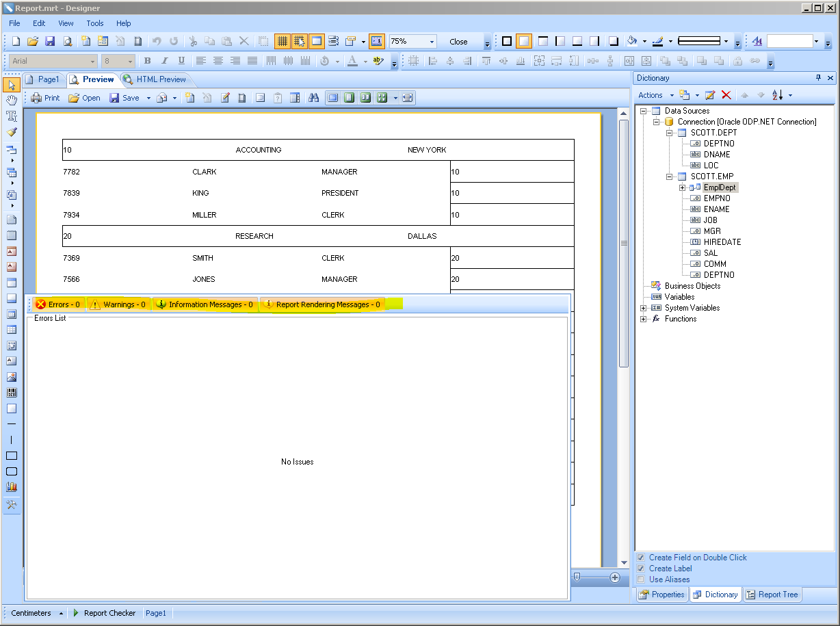Click the border color pen icon

pyautogui.click(x=658, y=42)
